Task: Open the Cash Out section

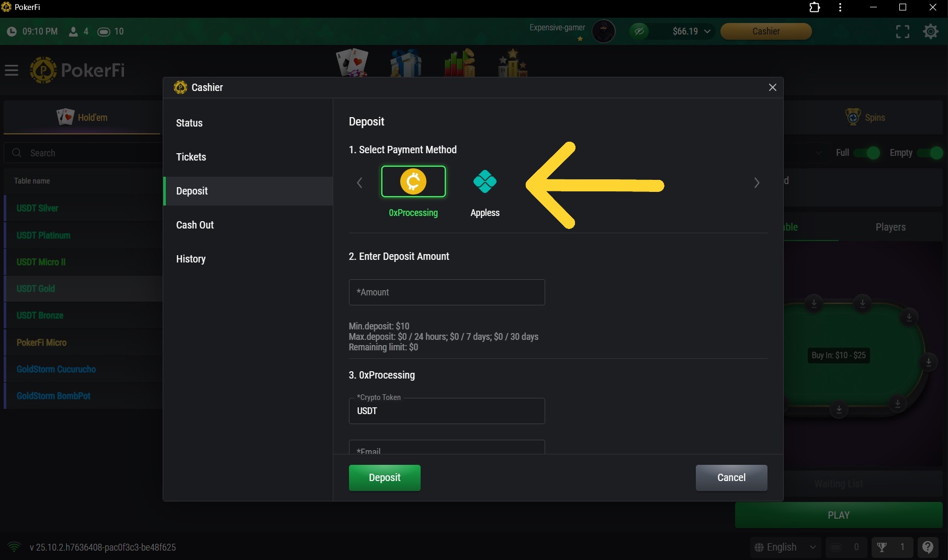Action: click(195, 225)
